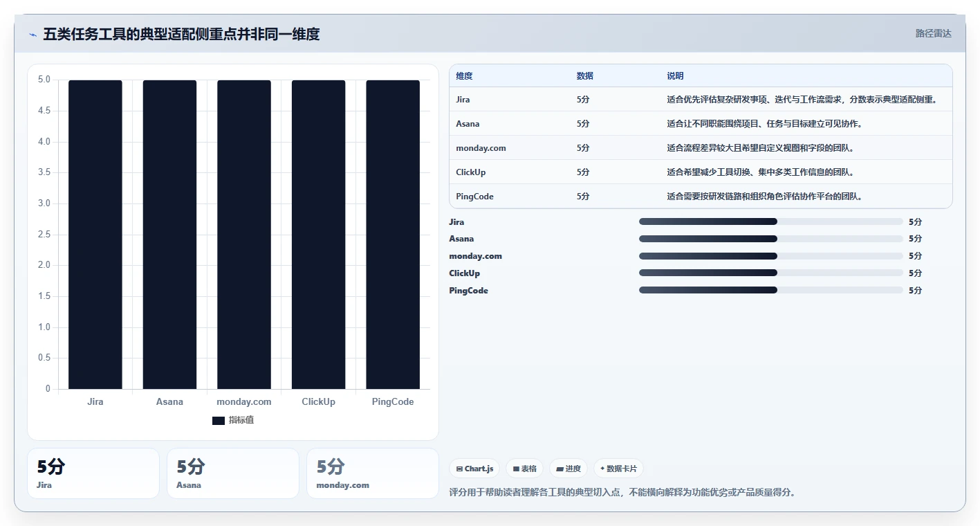980x526 pixels.
Task: Click the lightning icon beside the title
Action: [x=33, y=35]
